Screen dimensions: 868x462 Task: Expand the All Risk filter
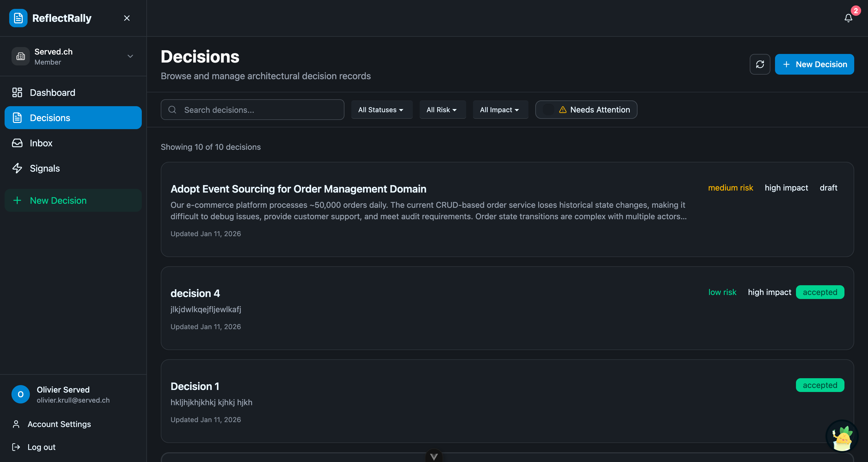(x=442, y=110)
